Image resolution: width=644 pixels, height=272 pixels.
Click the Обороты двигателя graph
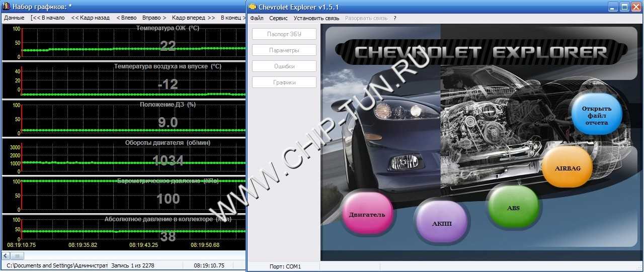[124, 157]
